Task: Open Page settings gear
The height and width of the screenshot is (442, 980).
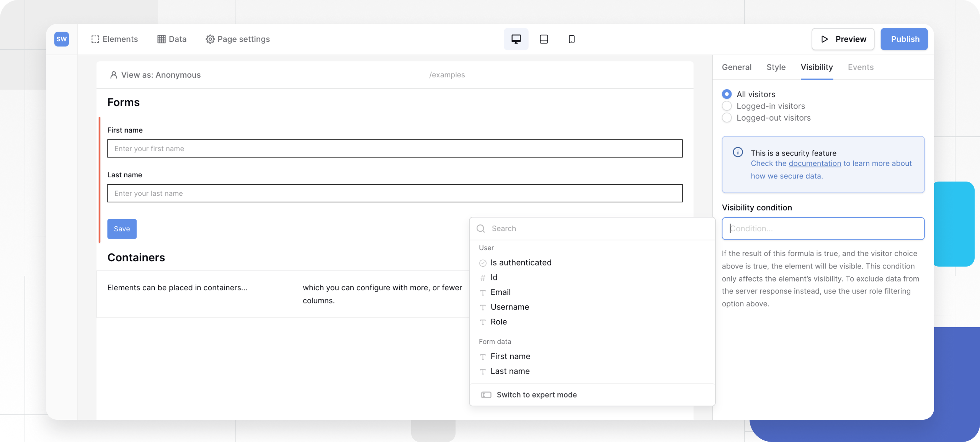Action: point(238,39)
